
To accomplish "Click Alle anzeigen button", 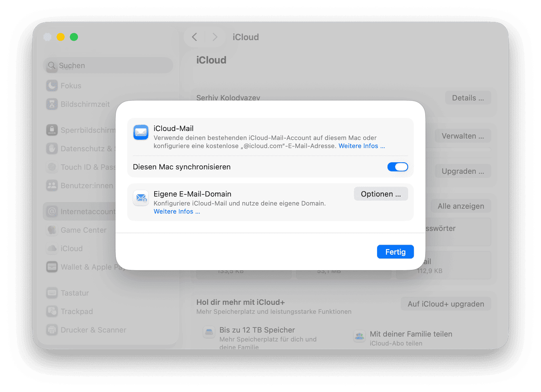I will click(x=461, y=206).
